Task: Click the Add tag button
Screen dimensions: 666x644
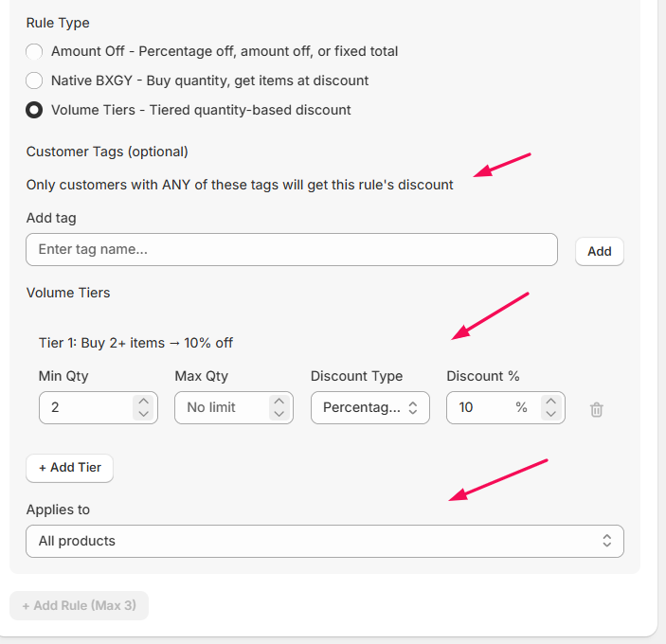Action: click(x=599, y=251)
